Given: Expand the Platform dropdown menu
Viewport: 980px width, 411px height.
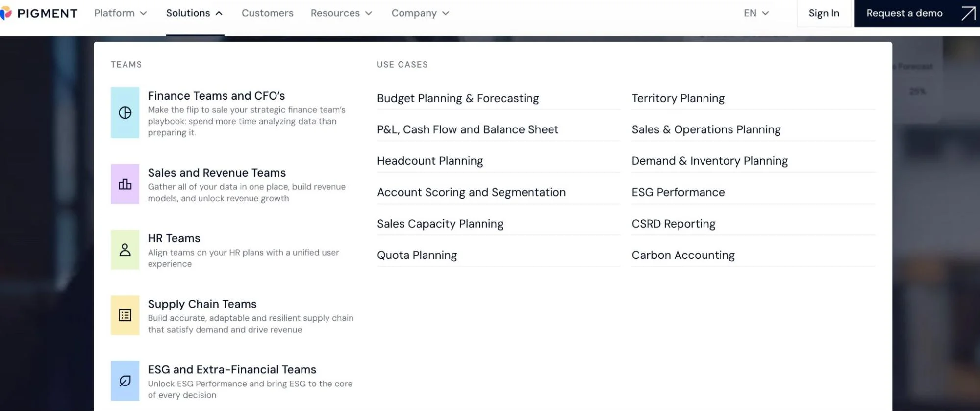Looking at the screenshot, I should (x=121, y=13).
